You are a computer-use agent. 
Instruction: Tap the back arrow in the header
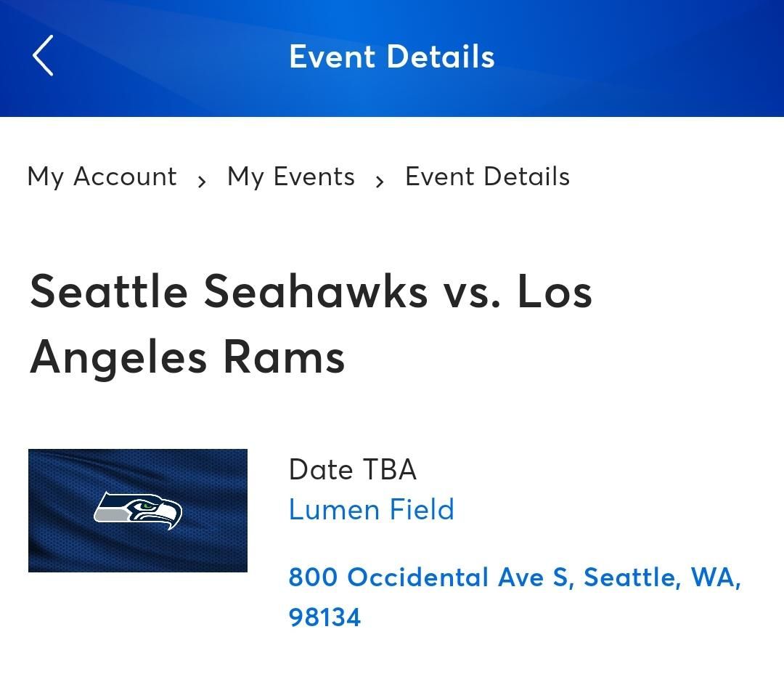click(44, 56)
